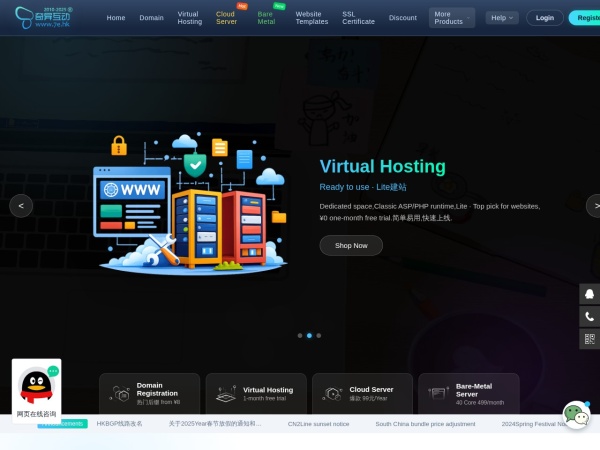Show the QR code from sidebar icon
Screen dimensions: 600x450
tap(589, 339)
